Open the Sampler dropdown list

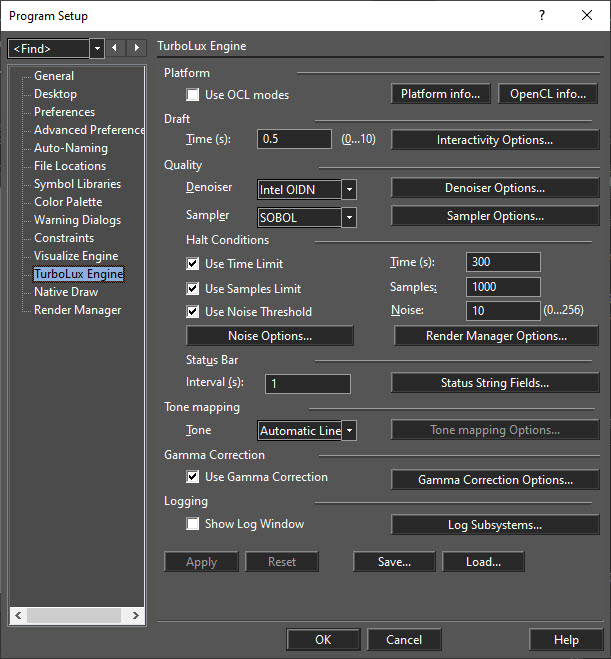pos(349,218)
